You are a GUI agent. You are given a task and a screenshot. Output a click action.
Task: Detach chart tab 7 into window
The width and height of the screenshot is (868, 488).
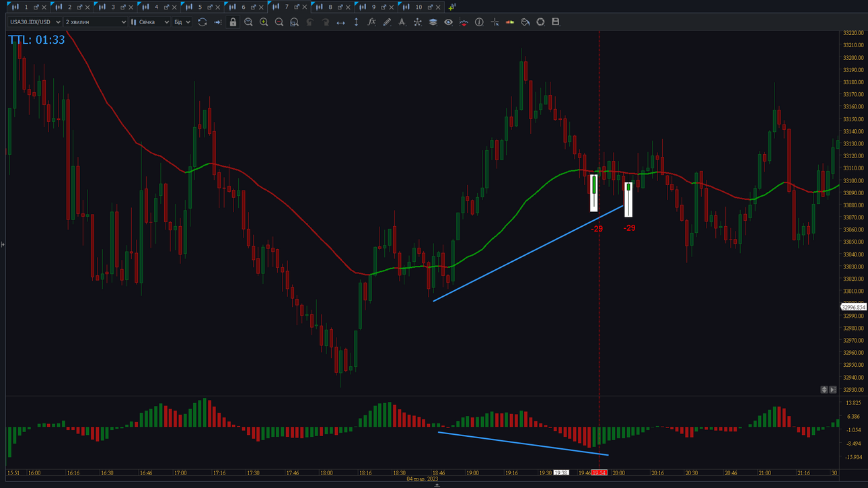[x=297, y=7]
